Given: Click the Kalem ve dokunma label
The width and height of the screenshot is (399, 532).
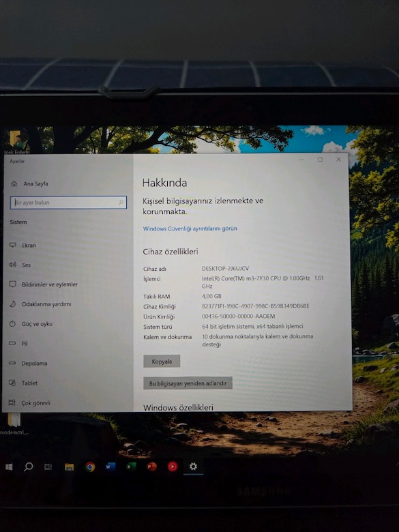Looking at the screenshot, I should pos(167,336).
